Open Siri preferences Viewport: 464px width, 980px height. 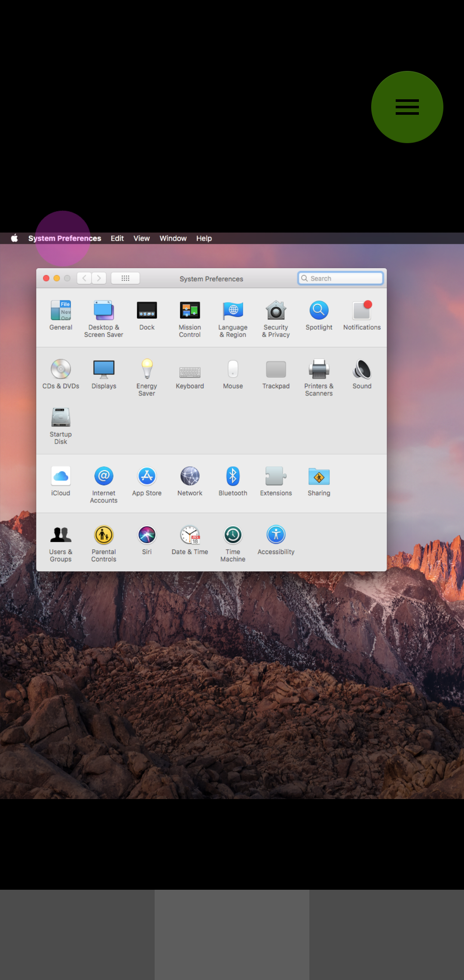click(147, 540)
